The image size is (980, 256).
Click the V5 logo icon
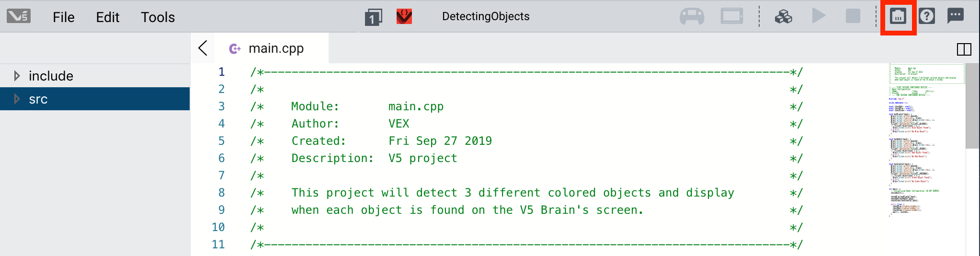point(19,16)
